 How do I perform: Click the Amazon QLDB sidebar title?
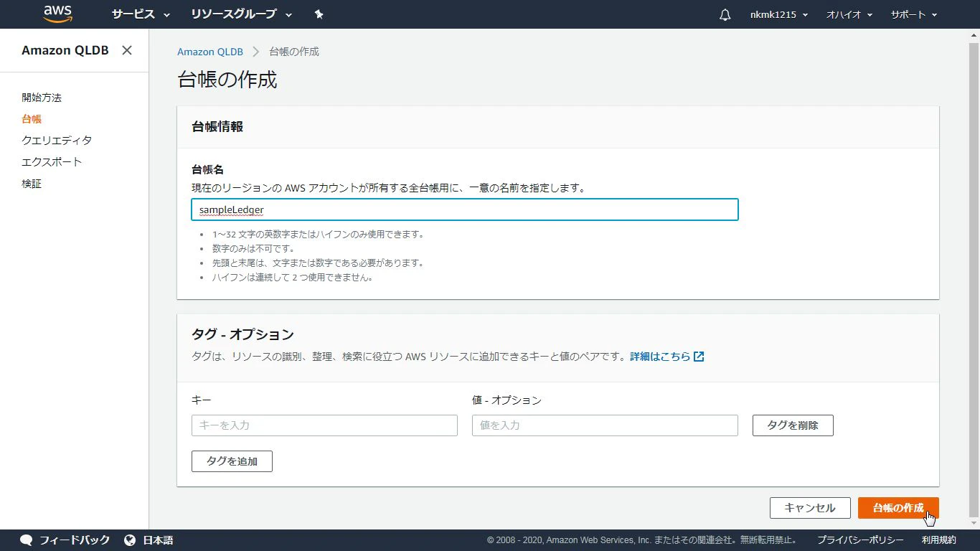[x=65, y=50]
